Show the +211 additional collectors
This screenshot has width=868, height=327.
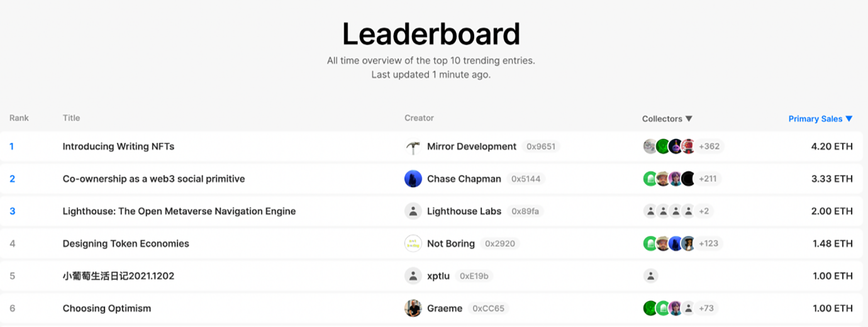pos(708,179)
